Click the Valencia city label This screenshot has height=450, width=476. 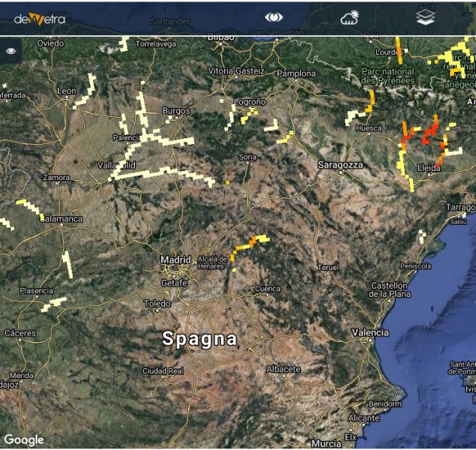click(x=370, y=332)
